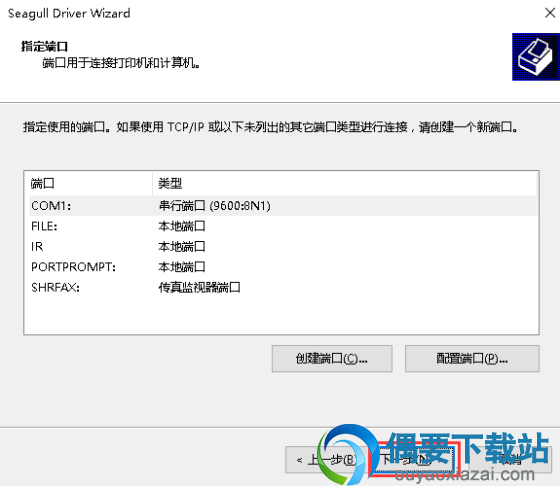Screen dimensions: 560x486
Task: Click 本地端口 cell in IR row
Action: [x=182, y=246]
